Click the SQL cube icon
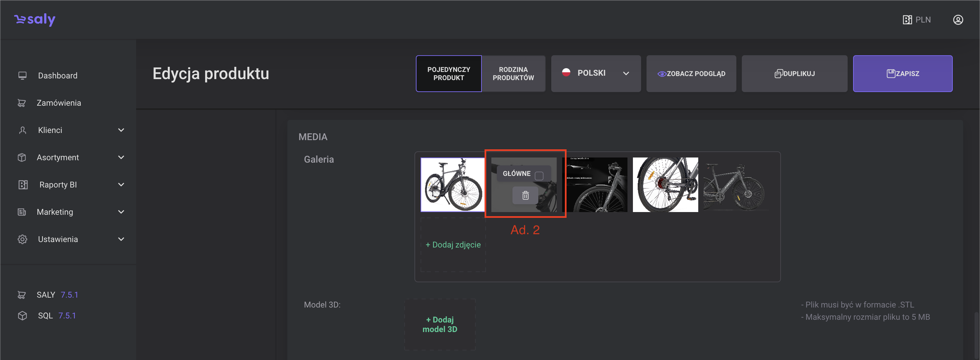This screenshot has height=360, width=980. click(x=22, y=315)
